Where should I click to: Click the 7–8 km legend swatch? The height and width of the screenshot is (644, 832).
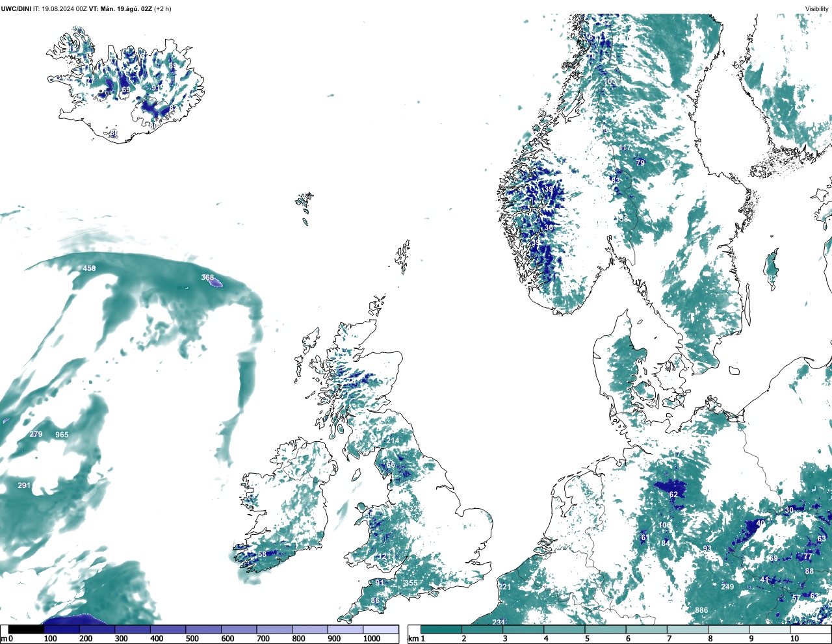689,629
